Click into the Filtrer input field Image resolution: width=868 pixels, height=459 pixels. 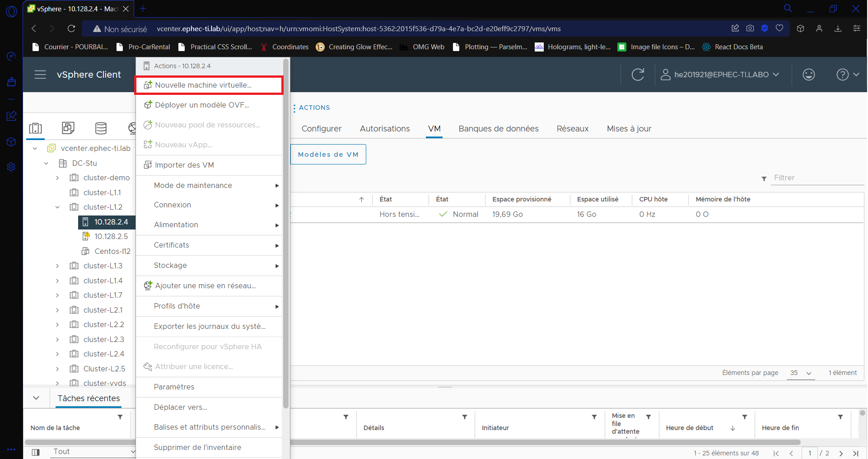(817, 178)
